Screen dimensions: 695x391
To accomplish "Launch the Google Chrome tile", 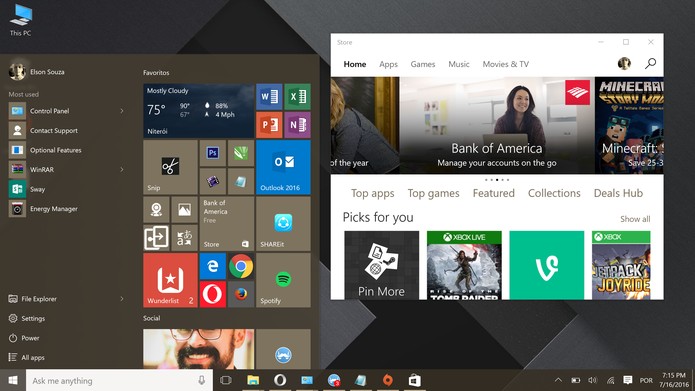I will pos(241,266).
